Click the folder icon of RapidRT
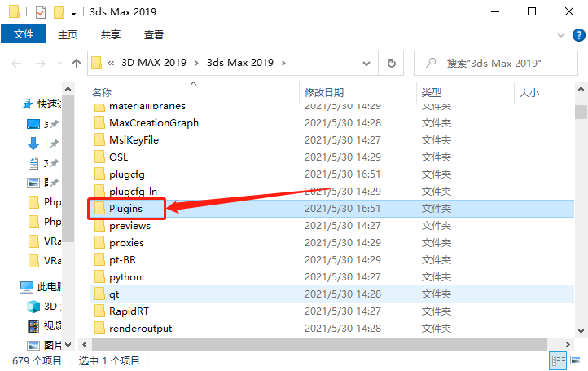Screen dimensions: 588x371 pyautogui.click(x=99, y=311)
